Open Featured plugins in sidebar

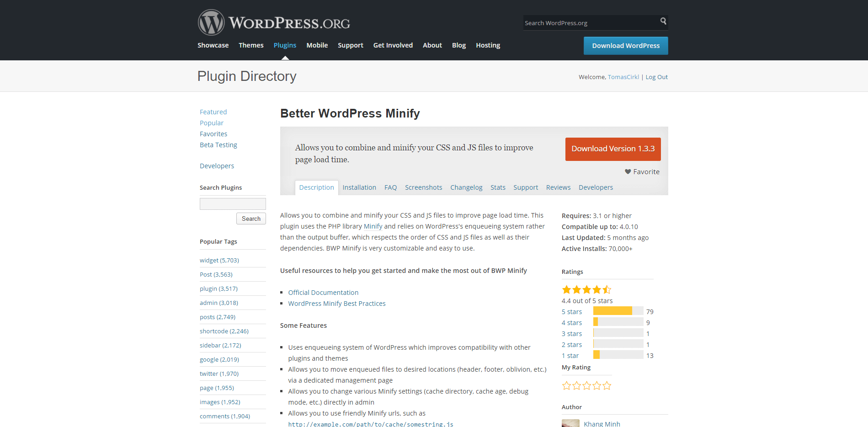tap(213, 112)
